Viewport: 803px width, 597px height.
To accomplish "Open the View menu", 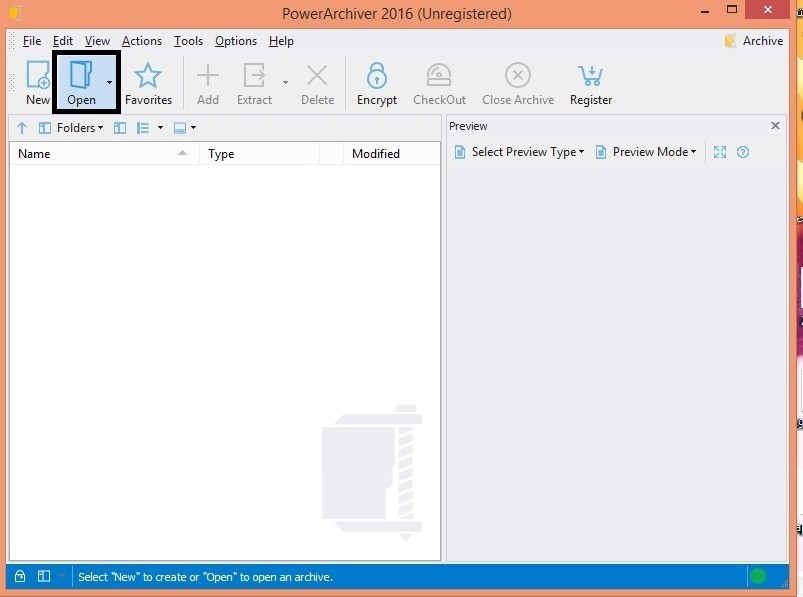I will pyautogui.click(x=97, y=41).
